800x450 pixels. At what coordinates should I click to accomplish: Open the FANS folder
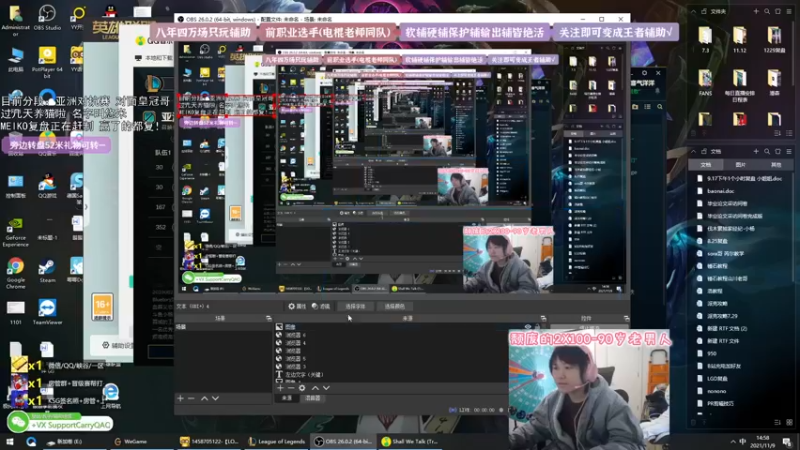(705, 83)
